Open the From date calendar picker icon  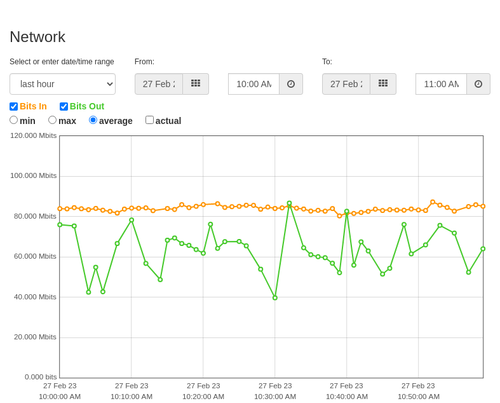click(196, 84)
